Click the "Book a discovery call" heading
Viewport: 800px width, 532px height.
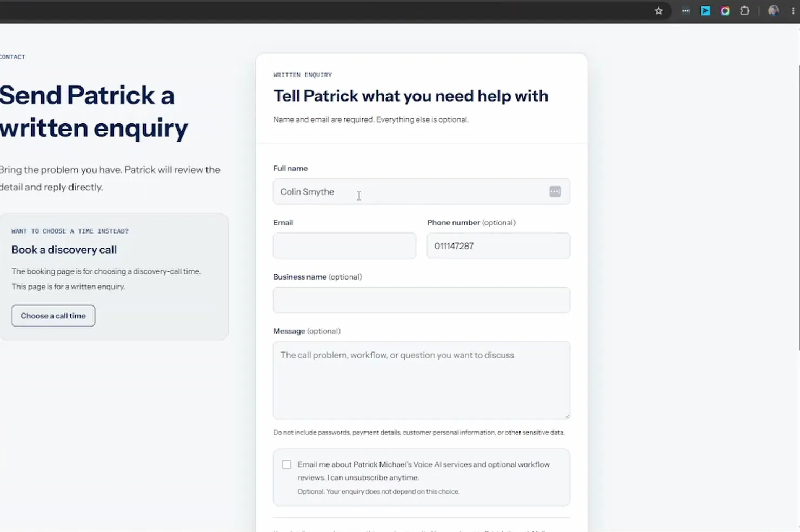click(x=64, y=250)
